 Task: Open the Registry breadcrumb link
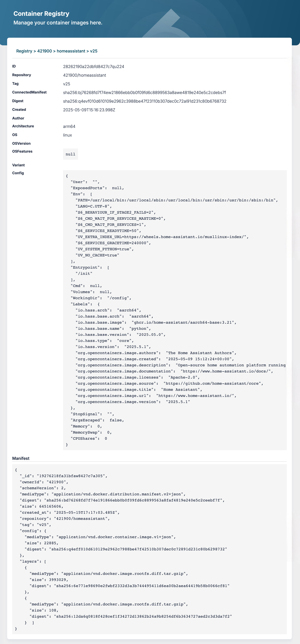[x=24, y=51]
